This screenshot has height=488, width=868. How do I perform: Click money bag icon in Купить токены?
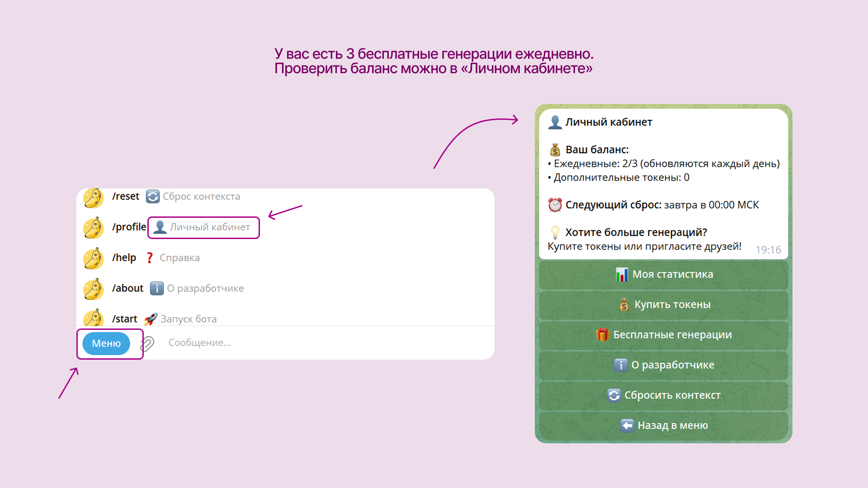(x=624, y=305)
